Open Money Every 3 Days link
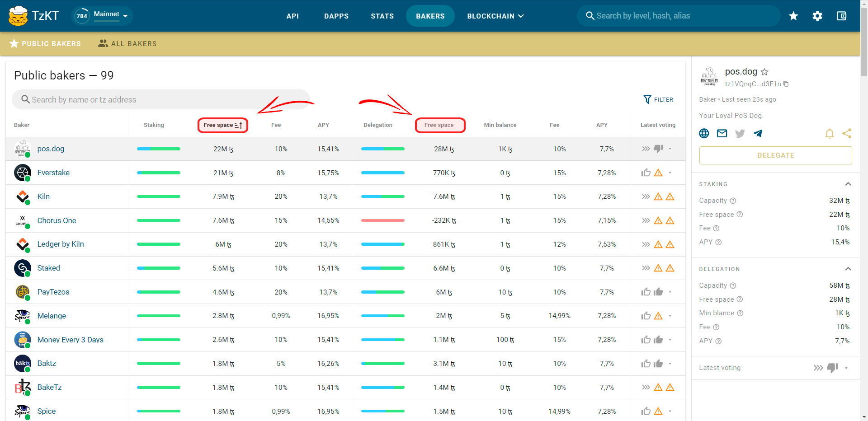Image resolution: width=868 pixels, height=421 pixels. pyautogui.click(x=70, y=340)
